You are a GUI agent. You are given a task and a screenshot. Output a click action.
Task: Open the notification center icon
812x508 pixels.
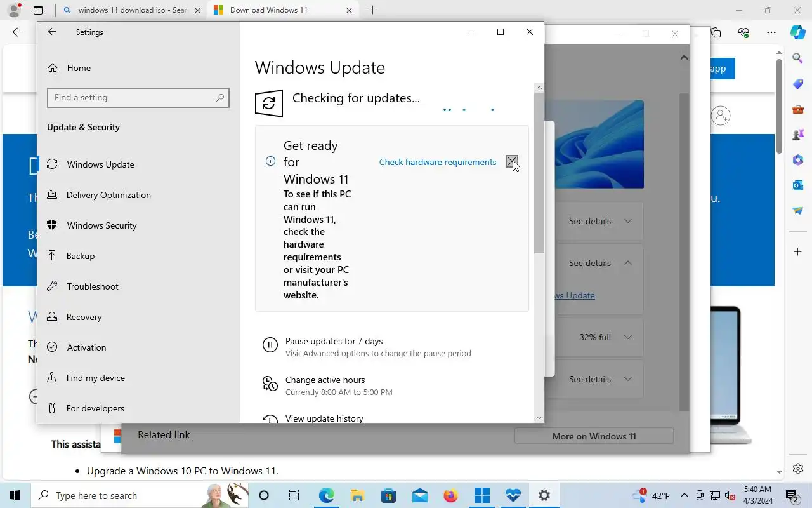tap(792, 495)
